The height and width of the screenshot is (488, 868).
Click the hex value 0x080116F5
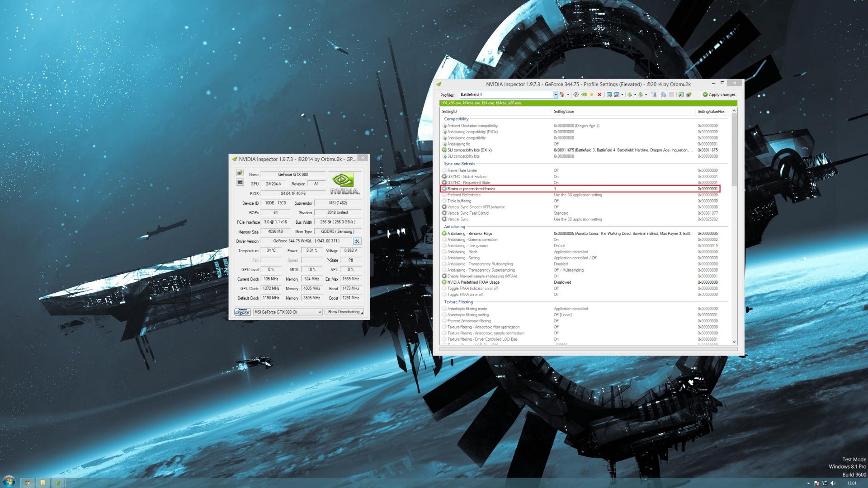point(708,150)
